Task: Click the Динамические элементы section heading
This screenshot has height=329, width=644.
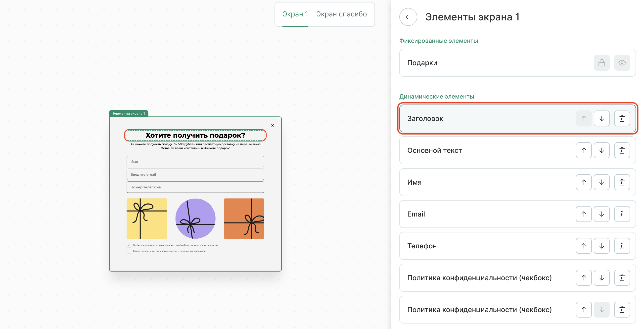Action: coord(436,97)
